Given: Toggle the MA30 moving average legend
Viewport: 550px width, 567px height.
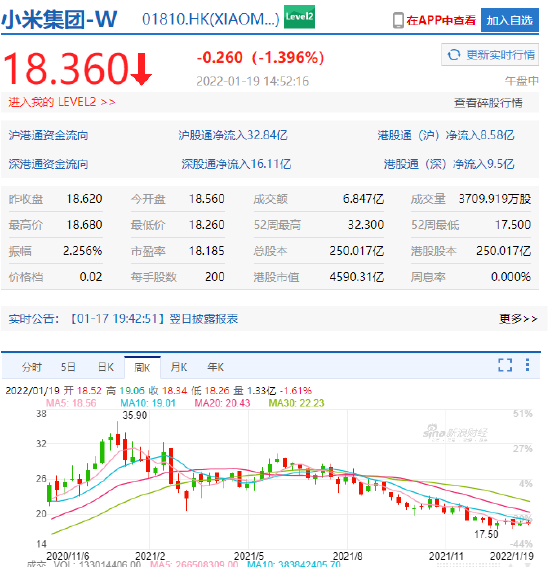Looking at the screenshot, I should coord(296,403).
